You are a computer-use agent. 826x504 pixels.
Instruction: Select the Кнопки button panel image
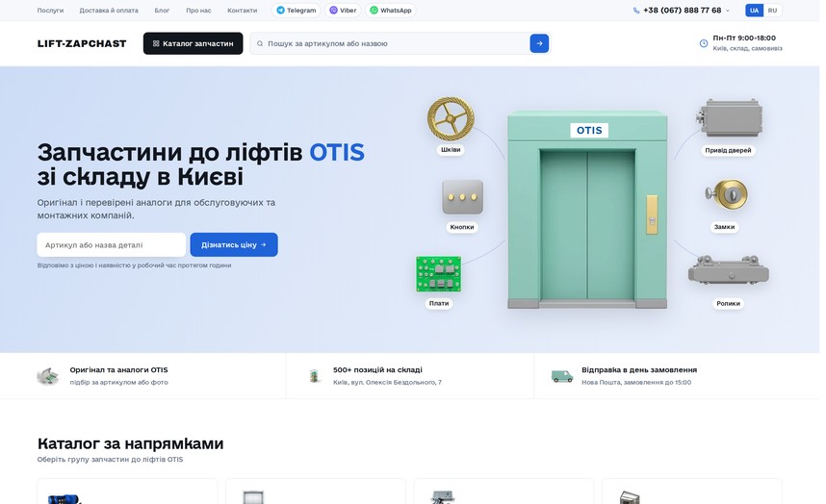click(x=462, y=197)
